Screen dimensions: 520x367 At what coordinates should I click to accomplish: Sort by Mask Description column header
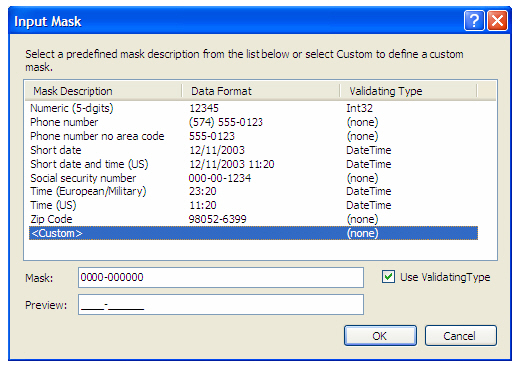point(103,91)
